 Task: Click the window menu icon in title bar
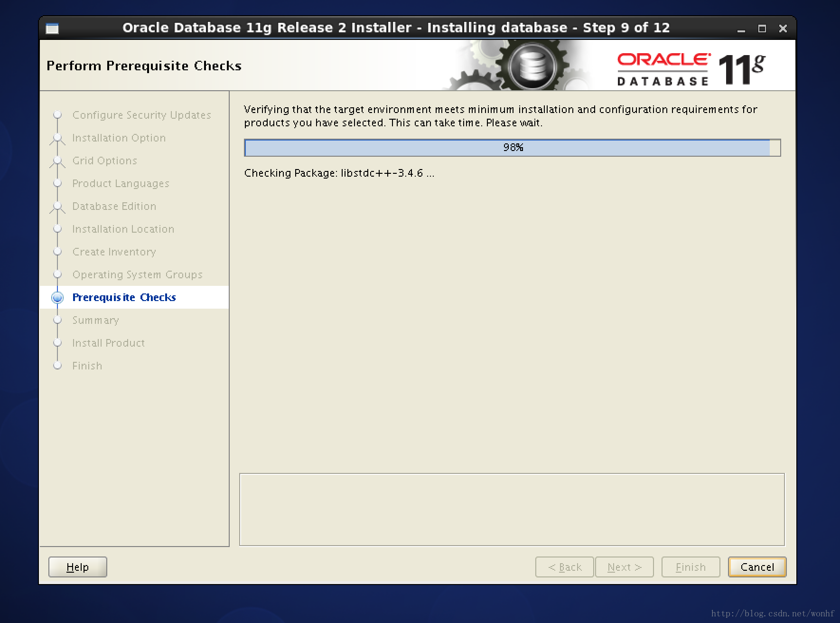tap(52, 28)
